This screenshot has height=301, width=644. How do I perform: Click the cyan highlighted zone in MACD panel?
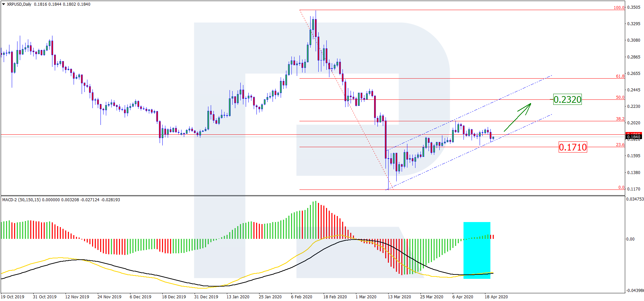(x=477, y=250)
